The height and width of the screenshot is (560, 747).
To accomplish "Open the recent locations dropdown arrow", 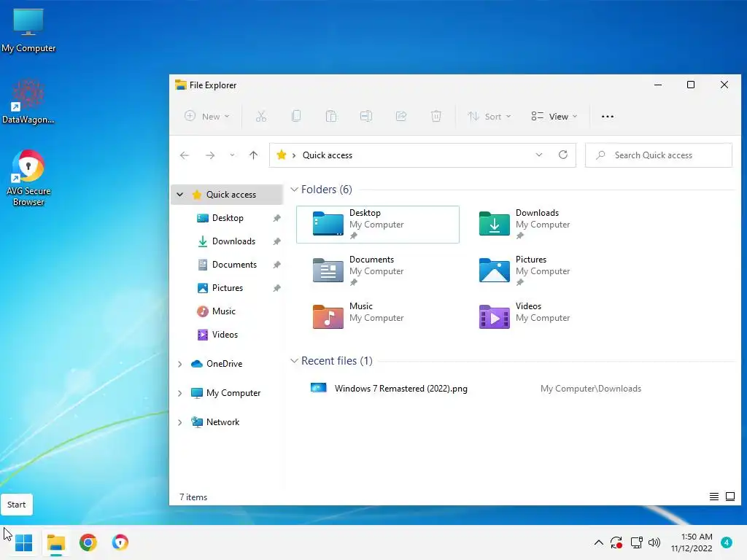I will coord(232,155).
